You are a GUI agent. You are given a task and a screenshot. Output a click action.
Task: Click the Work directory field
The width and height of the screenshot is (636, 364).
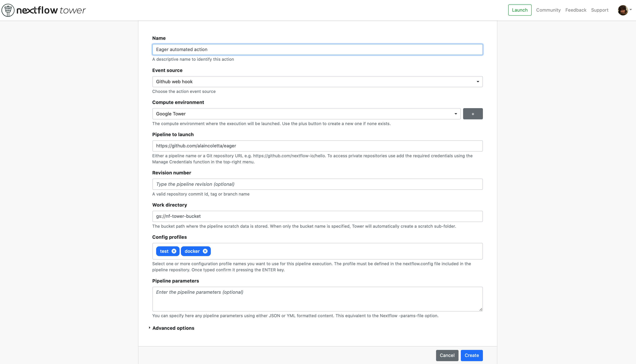click(317, 216)
